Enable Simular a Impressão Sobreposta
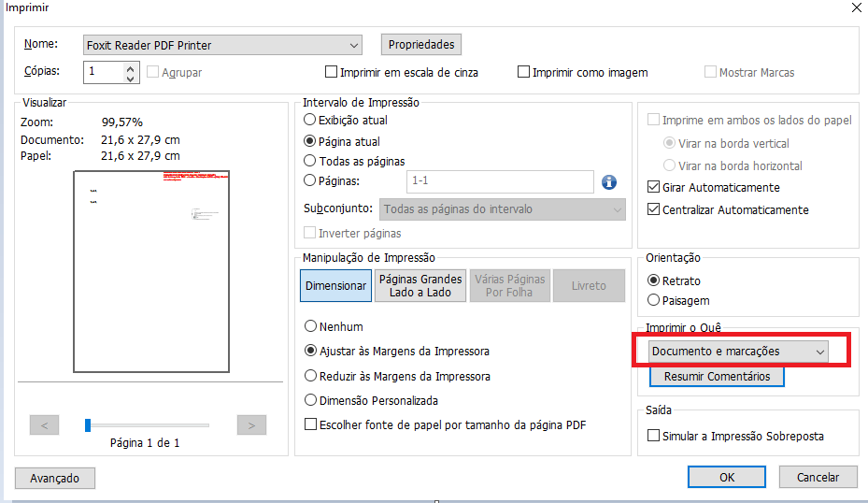Viewport: 868px width, 503px height. coord(654,436)
